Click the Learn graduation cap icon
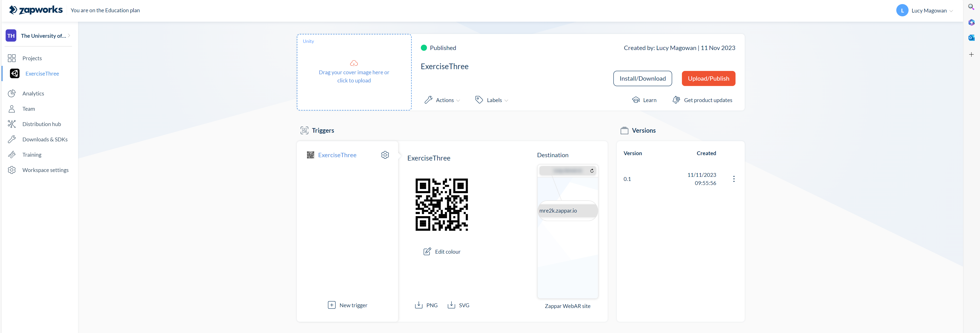 pos(636,100)
